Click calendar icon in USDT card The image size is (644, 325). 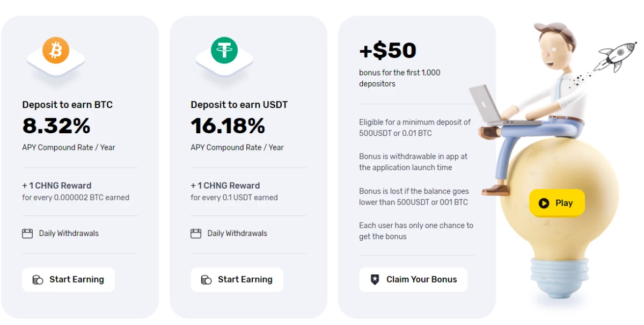coord(196,233)
